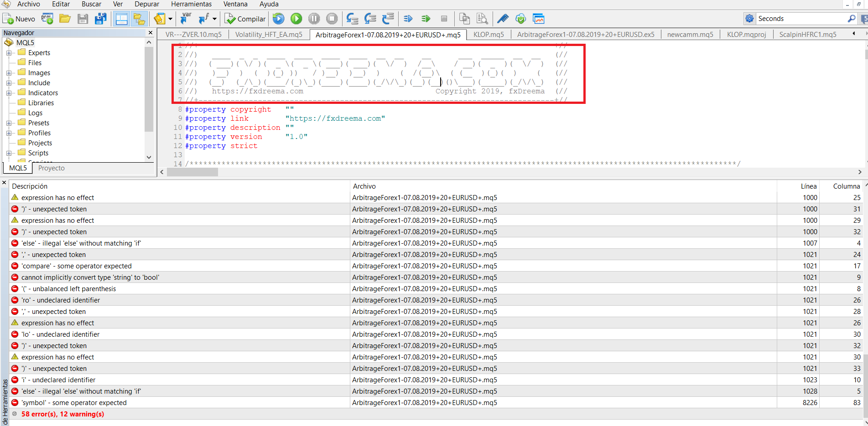
Task: Open the Herramientas menu
Action: pos(192,4)
